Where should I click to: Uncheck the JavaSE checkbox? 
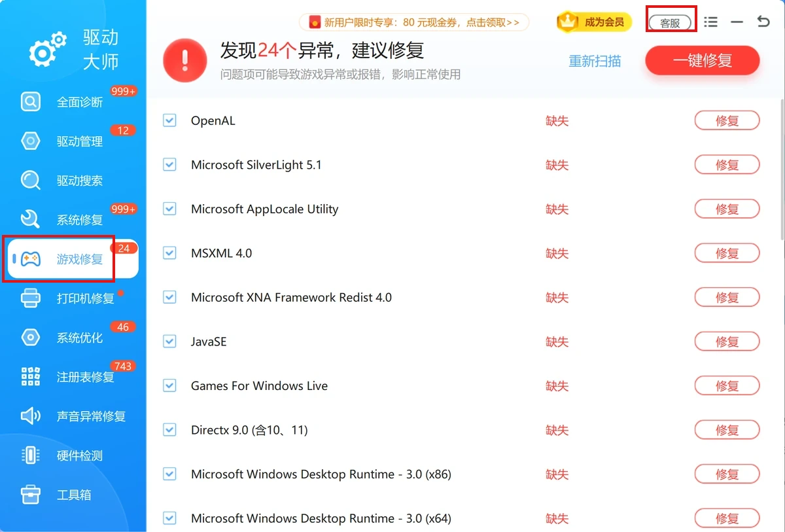coord(169,342)
